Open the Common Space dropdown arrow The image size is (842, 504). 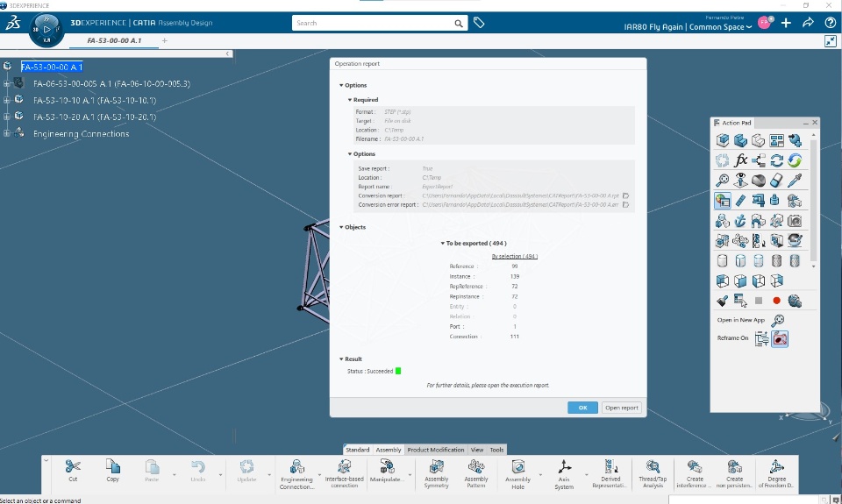[x=749, y=27]
